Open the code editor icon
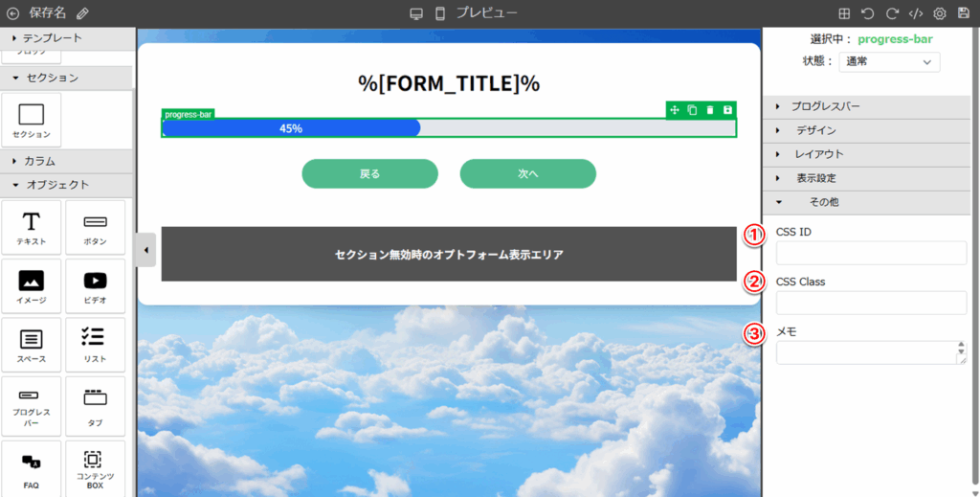 (x=916, y=13)
